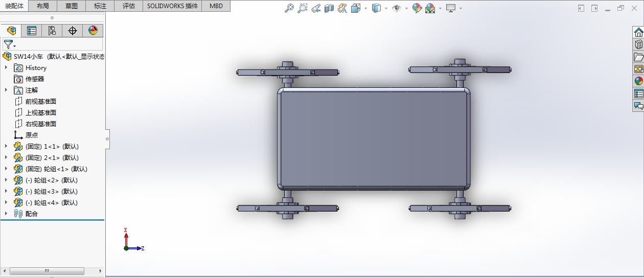Open the SOLIDWORKS Resources home icon
Viewport: 644px width, 278px height.
pos(638,32)
